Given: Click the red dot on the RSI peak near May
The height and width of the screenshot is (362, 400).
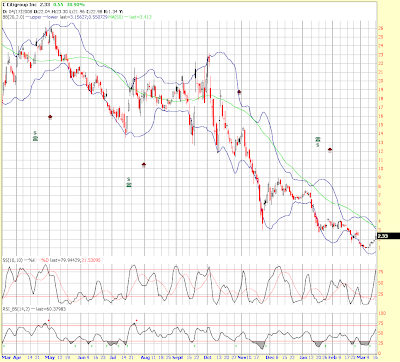Looking at the screenshot, I should pyautogui.click(x=49, y=320).
